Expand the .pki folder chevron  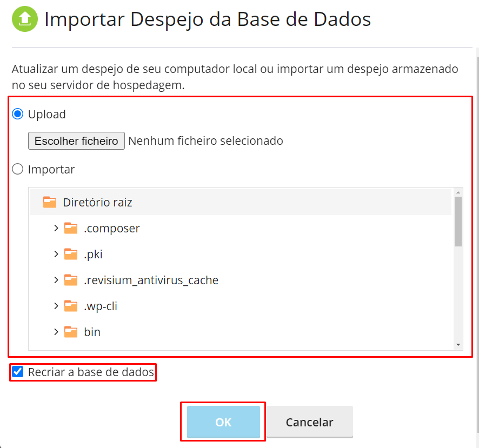(56, 254)
